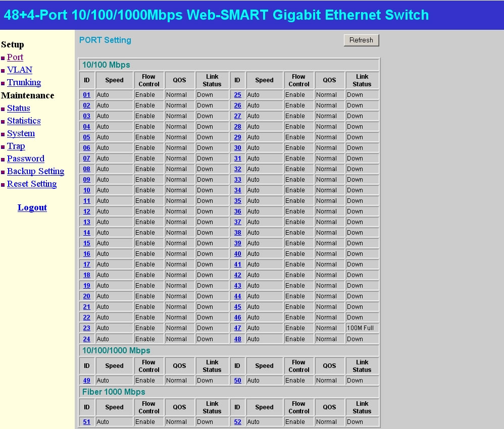This screenshot has width=504, height=429.
Task: Select port ID 13
Action: [x=87, y=222]
